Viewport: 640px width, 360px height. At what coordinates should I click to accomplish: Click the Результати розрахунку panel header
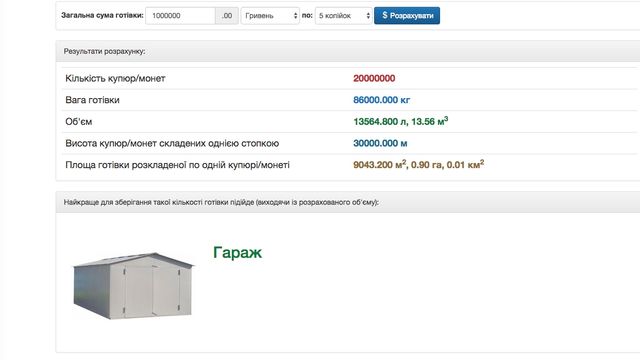348,51
